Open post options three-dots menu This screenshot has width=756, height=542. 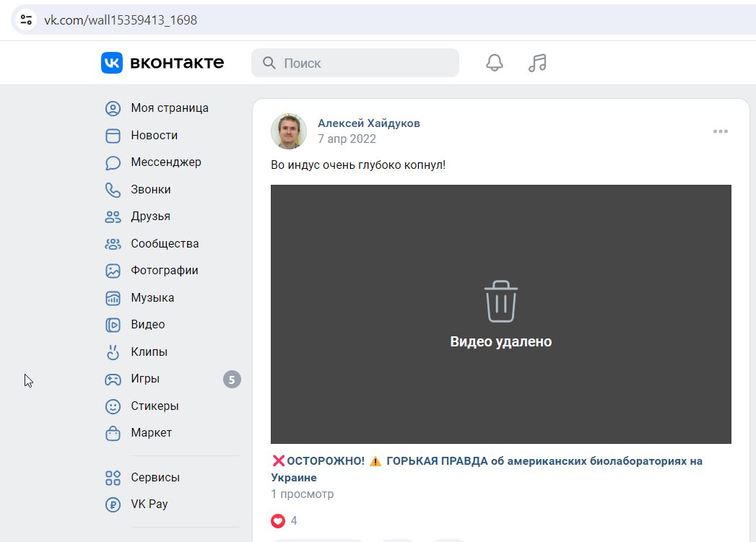coord(721,131)
